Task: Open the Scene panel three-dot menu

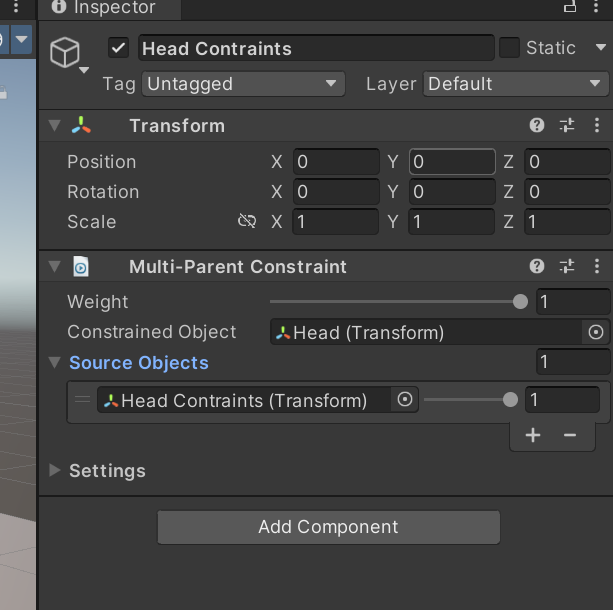Action: (x=16, y=6)
